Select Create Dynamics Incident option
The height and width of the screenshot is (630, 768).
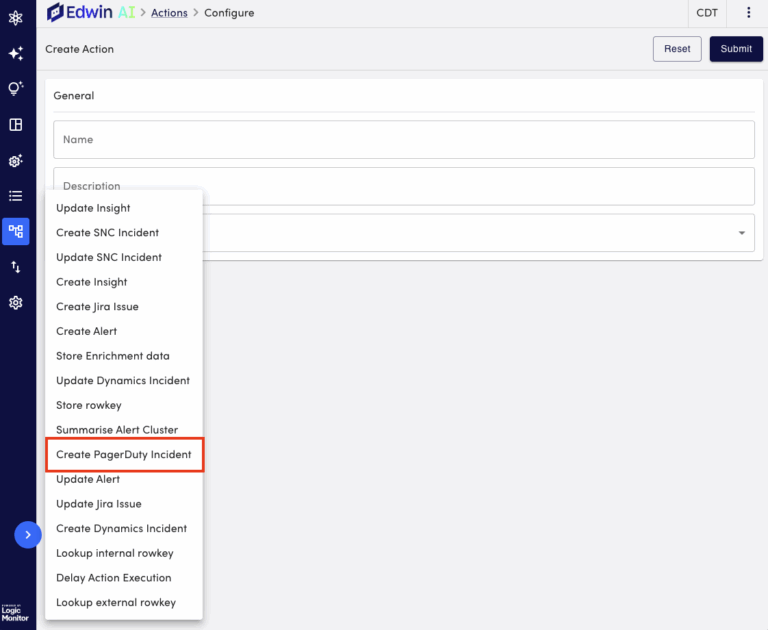tap(124, 529)
